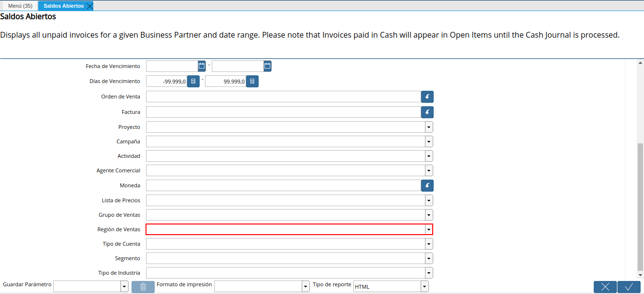Viewport: 644px width, 294px height.
Task: Open the Formato de impresión dropdown
Action: point(306,286)
